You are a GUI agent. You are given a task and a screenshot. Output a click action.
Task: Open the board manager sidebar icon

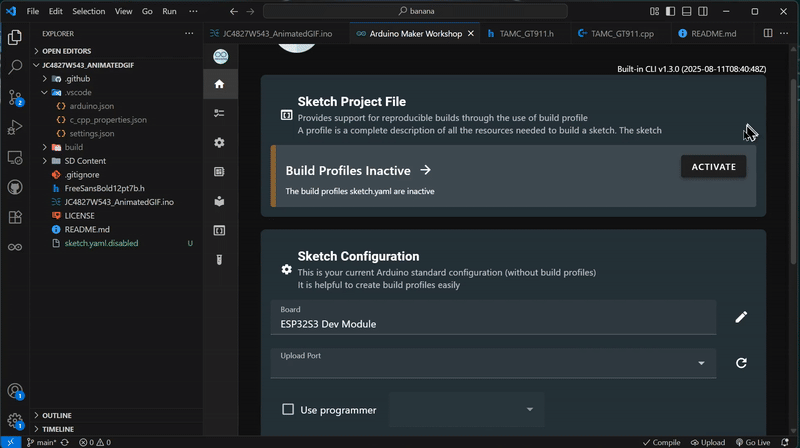[x=219, y=172]
